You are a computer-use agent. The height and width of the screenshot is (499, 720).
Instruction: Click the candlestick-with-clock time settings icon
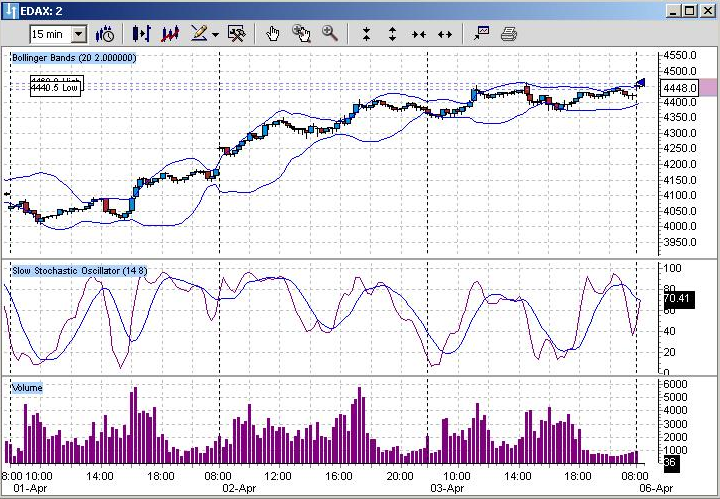[x=105, y=34]
